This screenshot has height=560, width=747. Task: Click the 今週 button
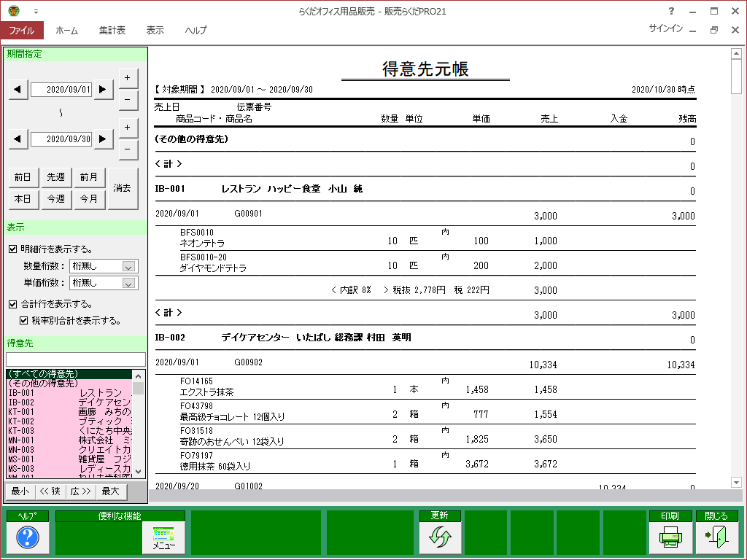55,198
